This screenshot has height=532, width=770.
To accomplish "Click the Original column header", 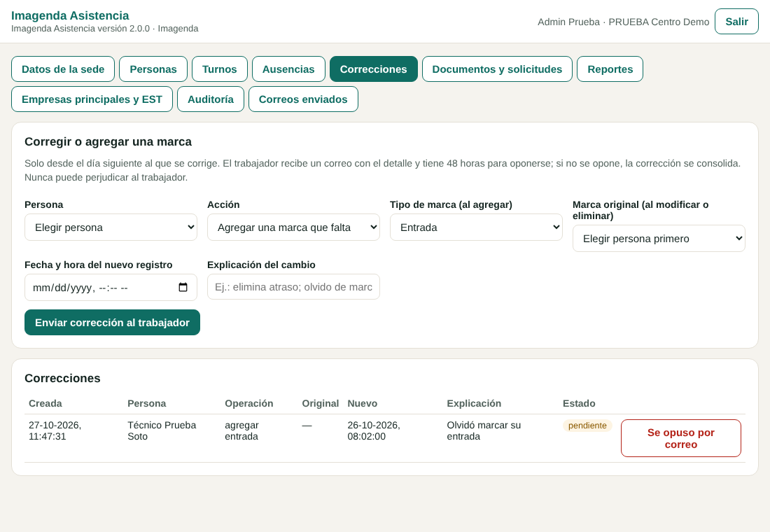I will coord(320,403).
